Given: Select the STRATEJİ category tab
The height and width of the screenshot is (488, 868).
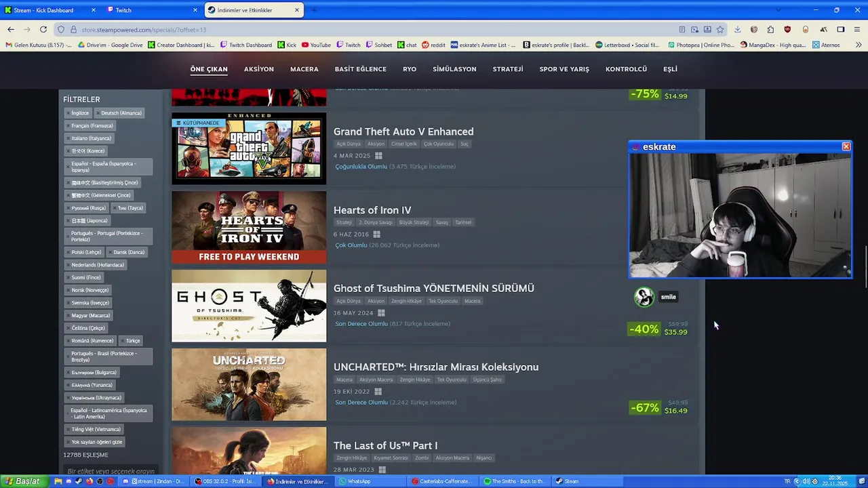Looking at the screenshot, I should click(508, 69).
